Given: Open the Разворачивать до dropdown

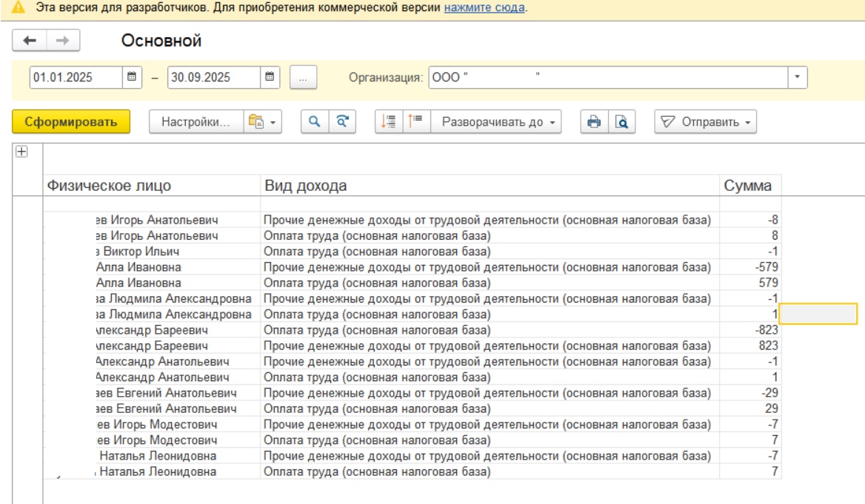Looking at the screenshot, I should (x=496, y=122).
